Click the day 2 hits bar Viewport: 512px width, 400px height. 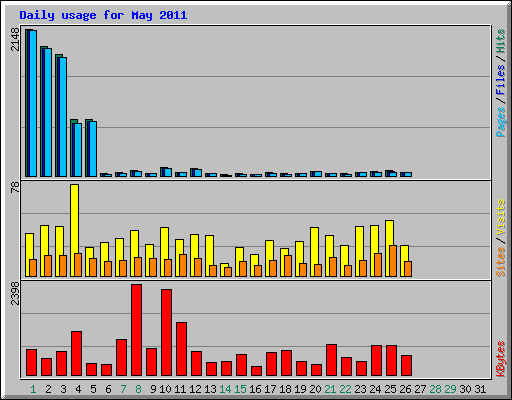click(46, 112)
